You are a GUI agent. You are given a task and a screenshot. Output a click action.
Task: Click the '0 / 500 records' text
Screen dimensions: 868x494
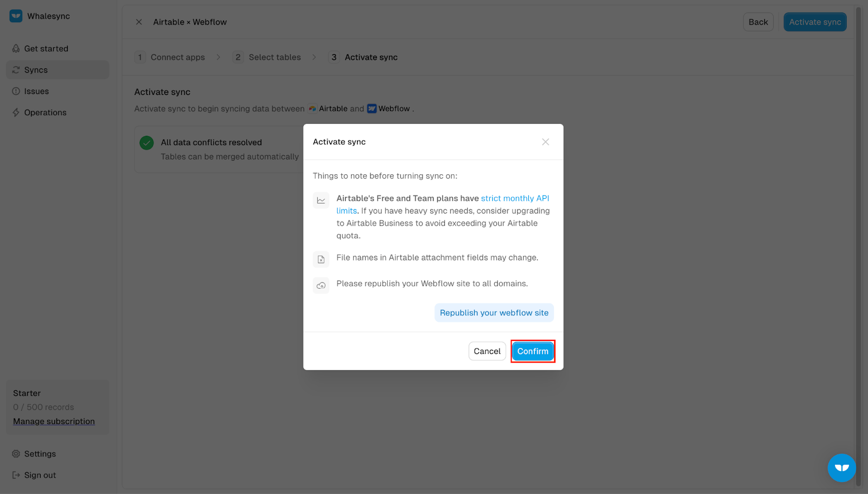coord(43,407)
